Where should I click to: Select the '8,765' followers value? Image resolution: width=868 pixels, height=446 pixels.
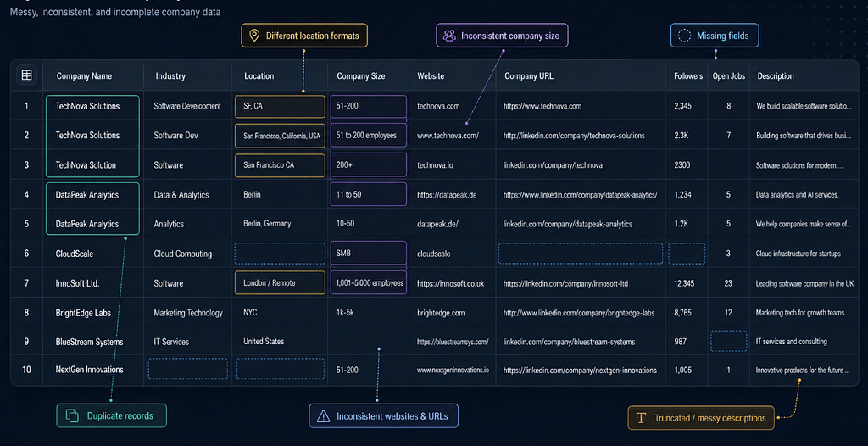tap(684, 313)
